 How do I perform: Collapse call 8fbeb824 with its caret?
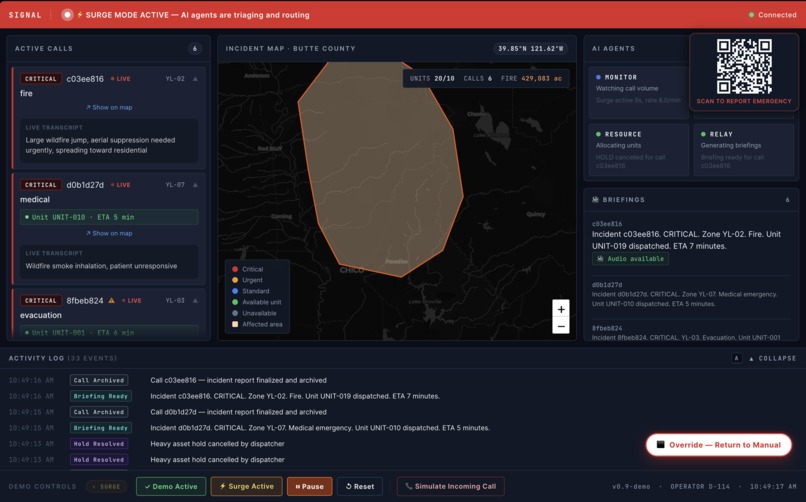coord(195,300)
